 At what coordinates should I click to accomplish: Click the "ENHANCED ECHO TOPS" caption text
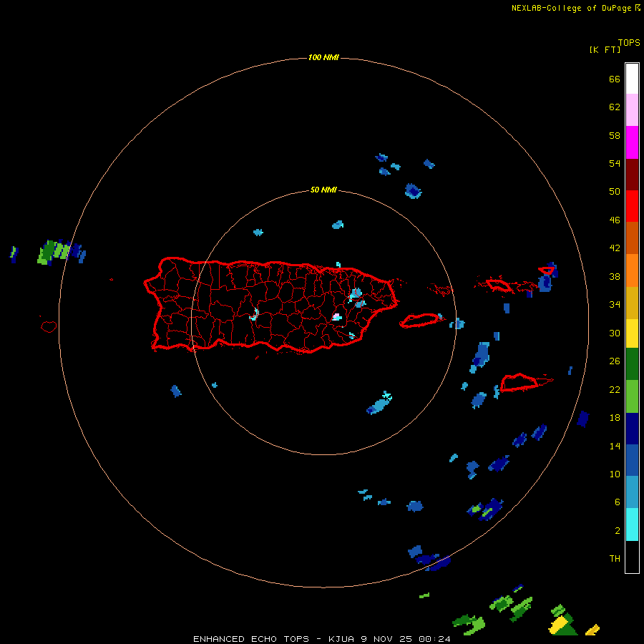coord(251,639)
